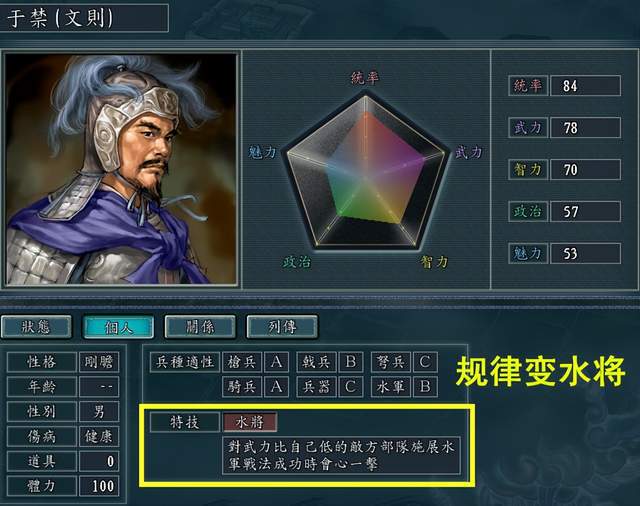The height and width of the screenshot is (506, 640).
Task: Select the 智力 stat label
Action: (528, 169)
